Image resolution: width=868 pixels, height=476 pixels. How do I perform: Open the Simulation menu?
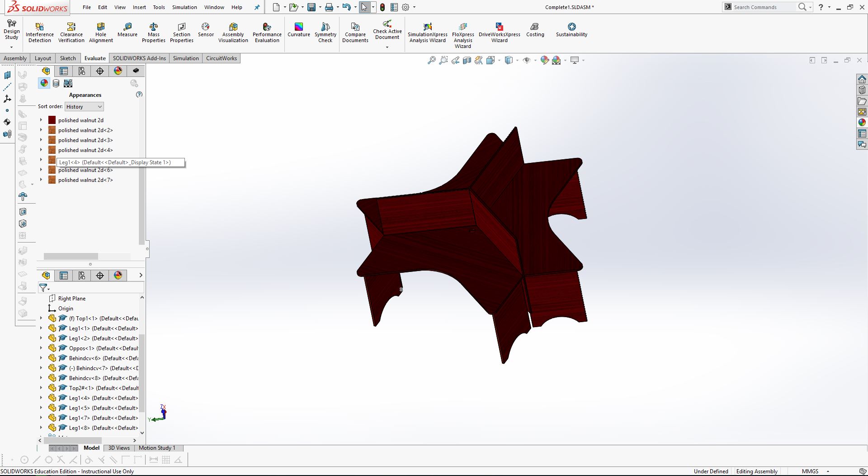[184, 7]
